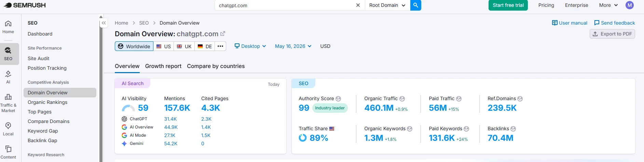Click the ChatGPT logo icon in AI Search
This screenshot has height=162, width=644.
coord(124,119)
